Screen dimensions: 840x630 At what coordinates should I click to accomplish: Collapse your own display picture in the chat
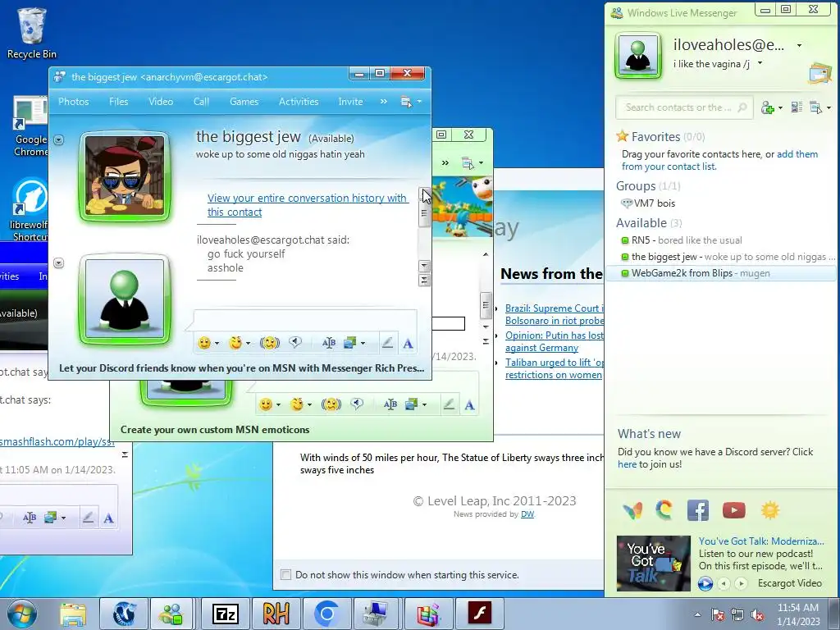coord(59,262)
